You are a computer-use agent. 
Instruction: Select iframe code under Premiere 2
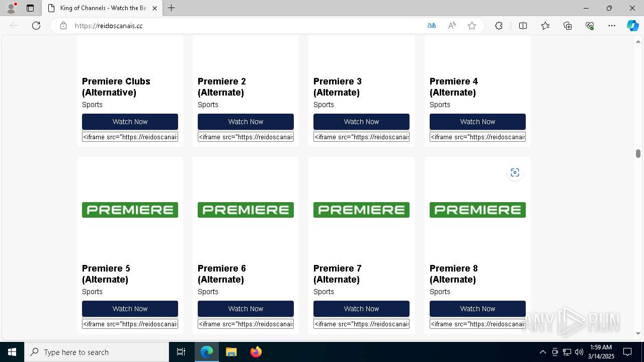click(246, 137)
